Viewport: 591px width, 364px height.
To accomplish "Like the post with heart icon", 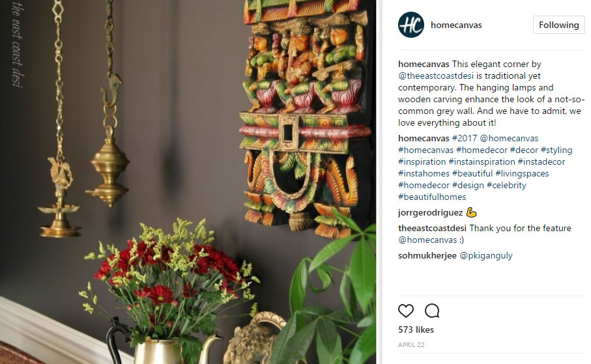I will tap(406, 311).
